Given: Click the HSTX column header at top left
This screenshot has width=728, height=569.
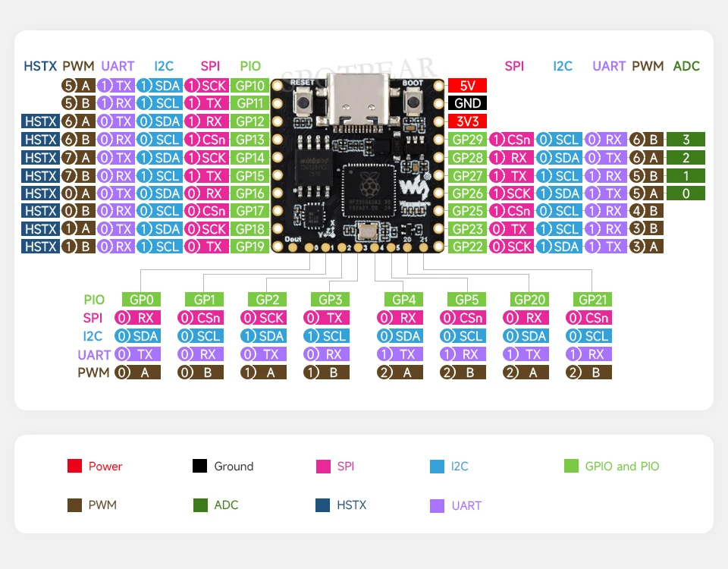Looking at the screenshot, I should 40,66.
